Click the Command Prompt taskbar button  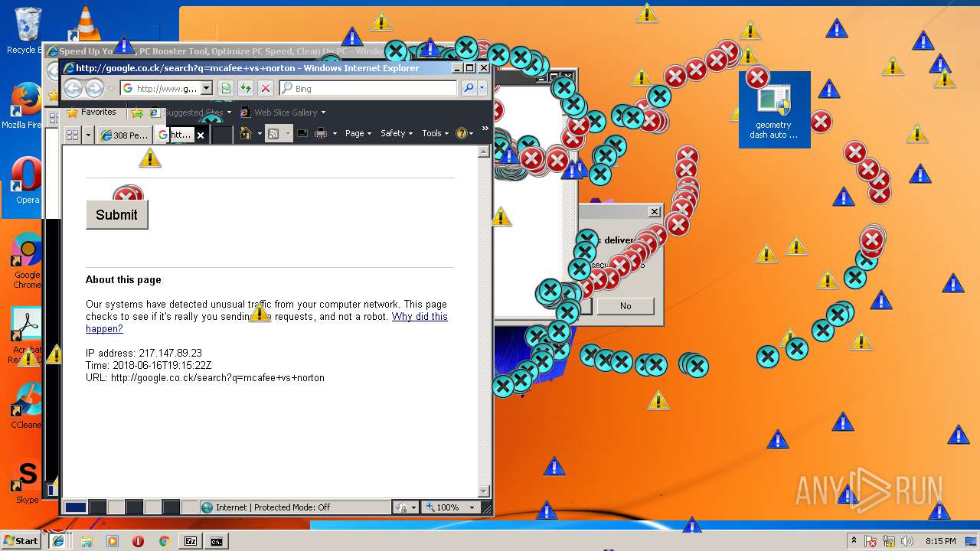click(217, 541)
